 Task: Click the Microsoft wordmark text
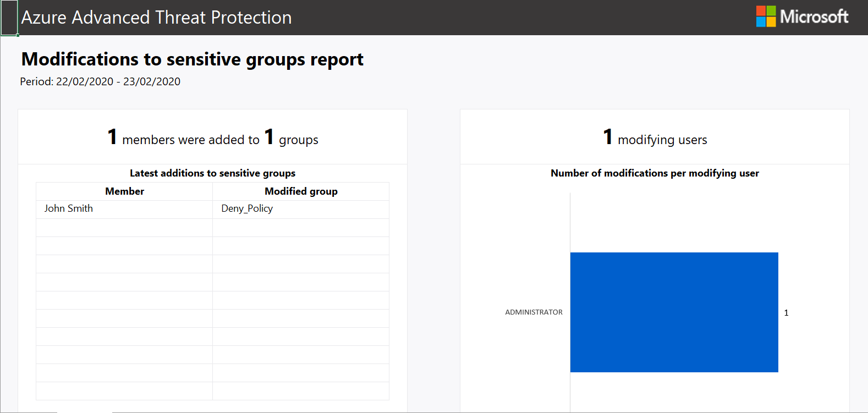pos(814,16)
